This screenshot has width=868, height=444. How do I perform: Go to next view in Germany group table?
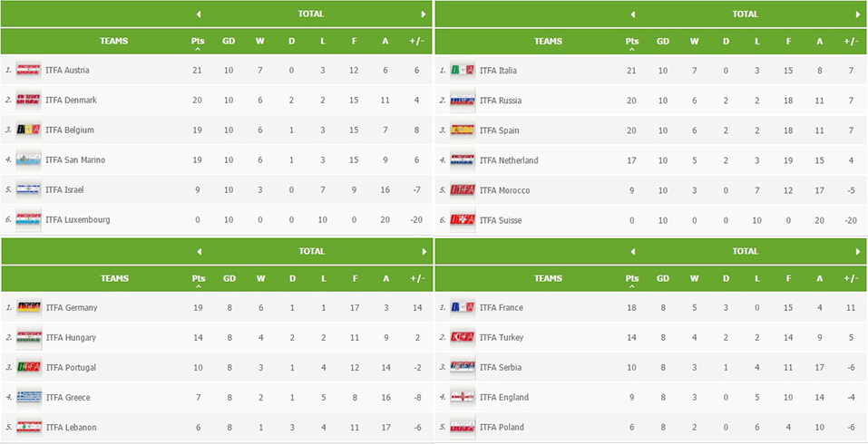(x=424, y=251)
